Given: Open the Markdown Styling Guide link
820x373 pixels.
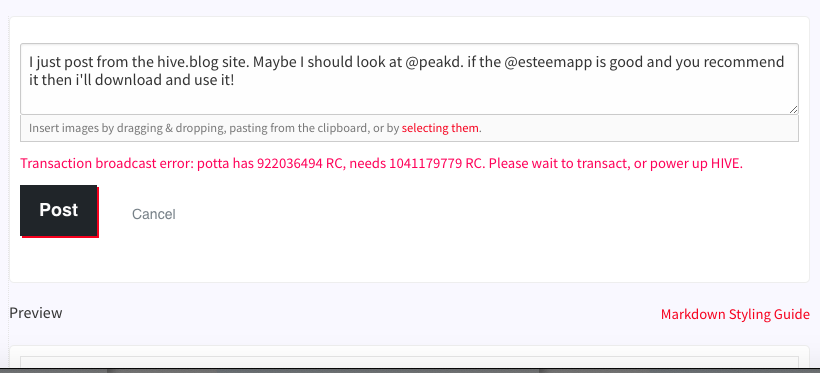Looking at the screenshot, I should pos(735,314).
